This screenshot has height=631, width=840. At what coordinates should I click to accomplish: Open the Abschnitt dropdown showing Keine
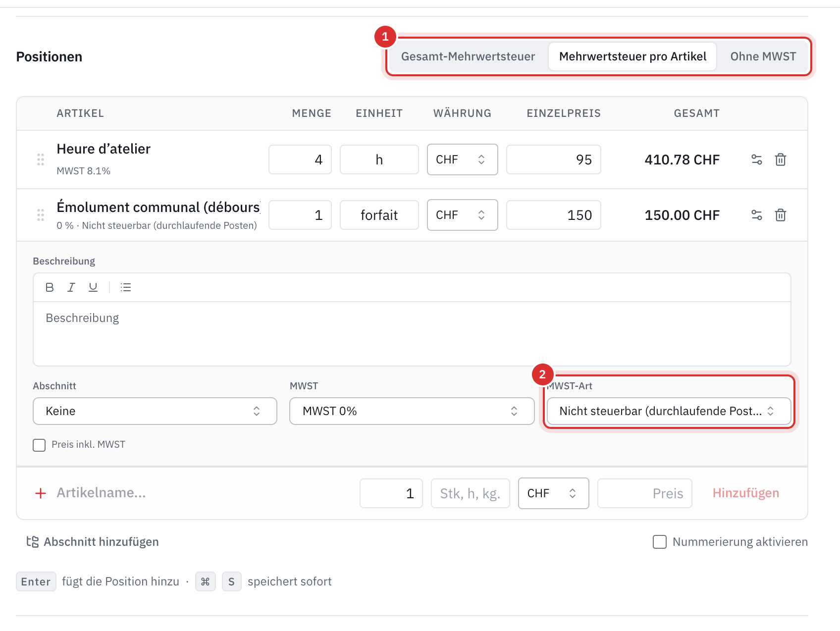point(155,411)
